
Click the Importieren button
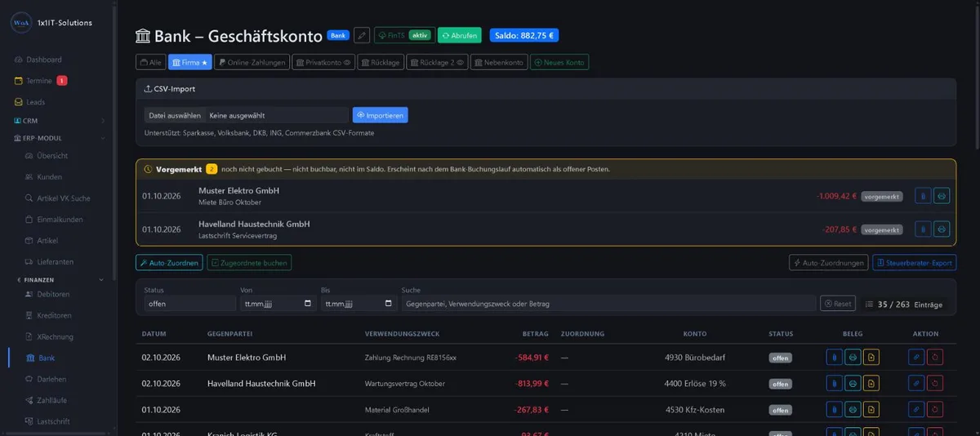click(x=380, y=115)
